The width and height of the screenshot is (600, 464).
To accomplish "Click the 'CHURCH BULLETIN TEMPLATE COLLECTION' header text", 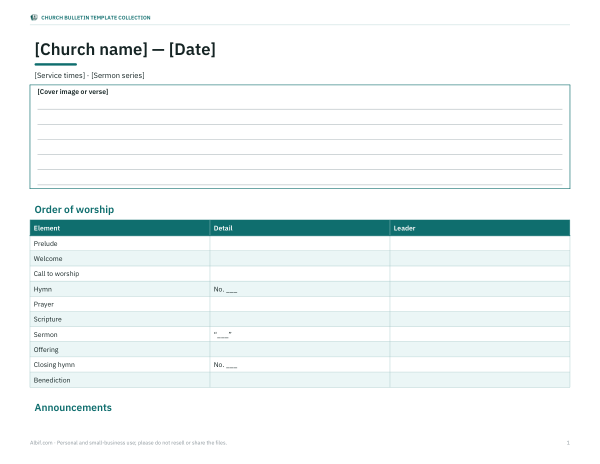I will pos(96,18).
